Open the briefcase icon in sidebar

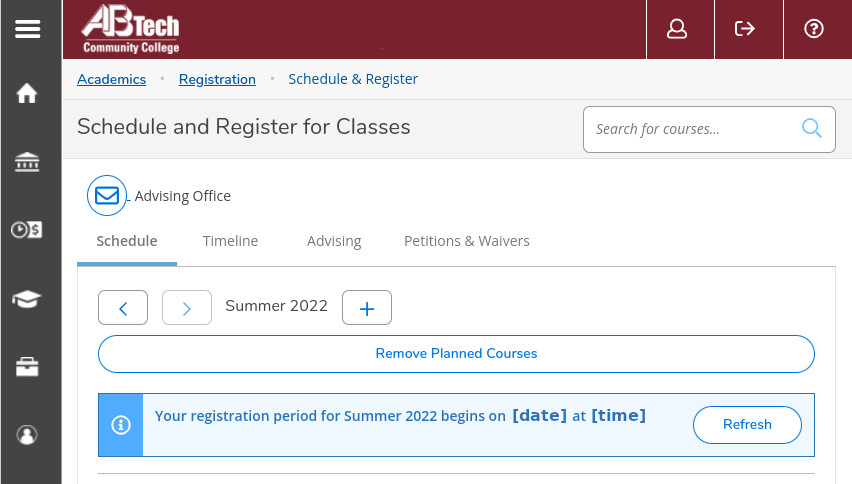click(x=27, y=366)
